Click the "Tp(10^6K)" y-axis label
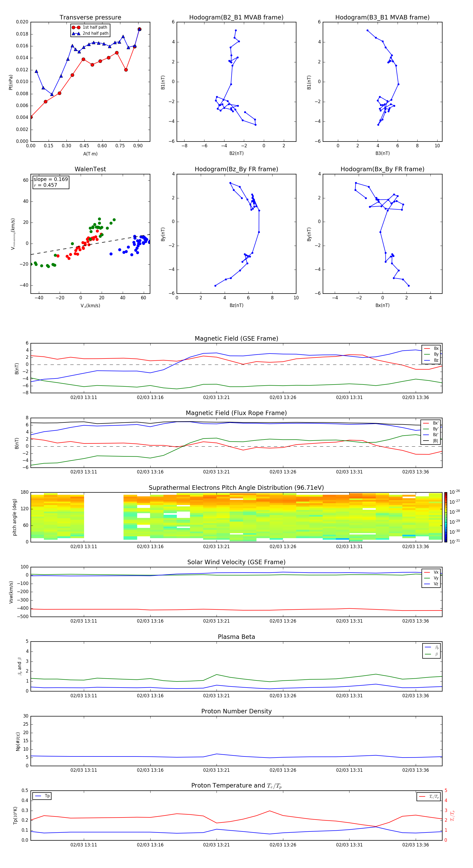 click(x=15, y=815)
